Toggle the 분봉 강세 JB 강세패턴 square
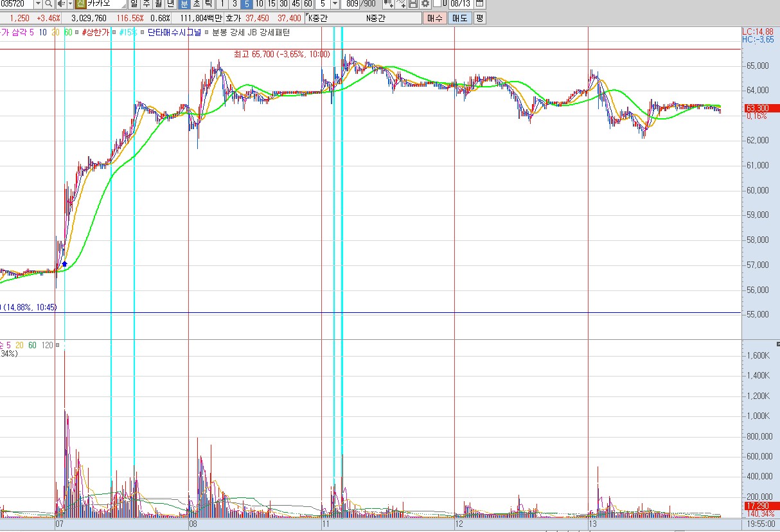 click(x=206, y=32)
